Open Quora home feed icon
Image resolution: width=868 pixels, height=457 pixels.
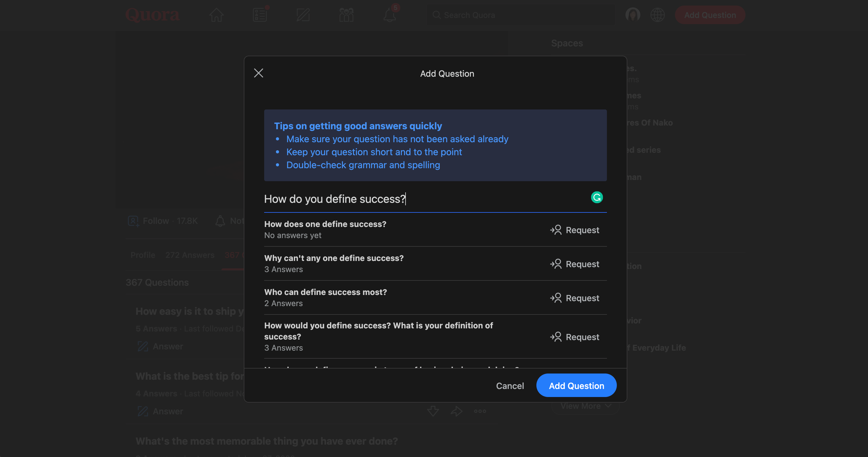pyautogui.click(x=216, y=15)
